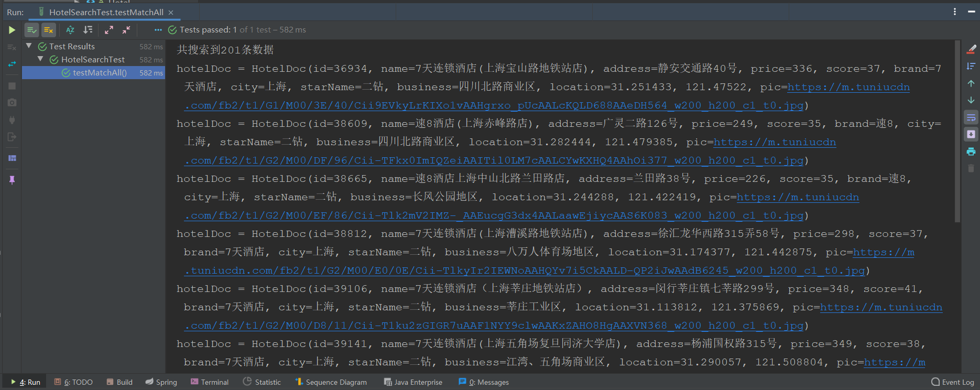Toggle soft-wrap in console output
This screenshot has width=980, height=390.
pyautogui.click(x=971, y=117)
